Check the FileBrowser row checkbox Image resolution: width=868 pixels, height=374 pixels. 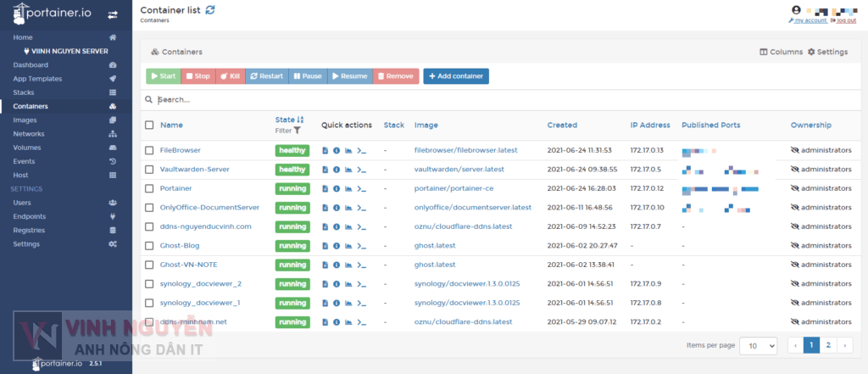tap(149, 151)
